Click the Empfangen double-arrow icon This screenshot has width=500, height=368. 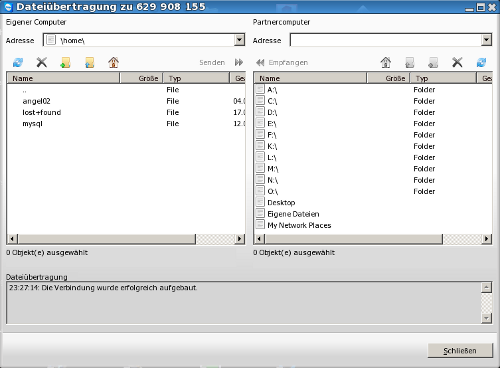(260, 62)
